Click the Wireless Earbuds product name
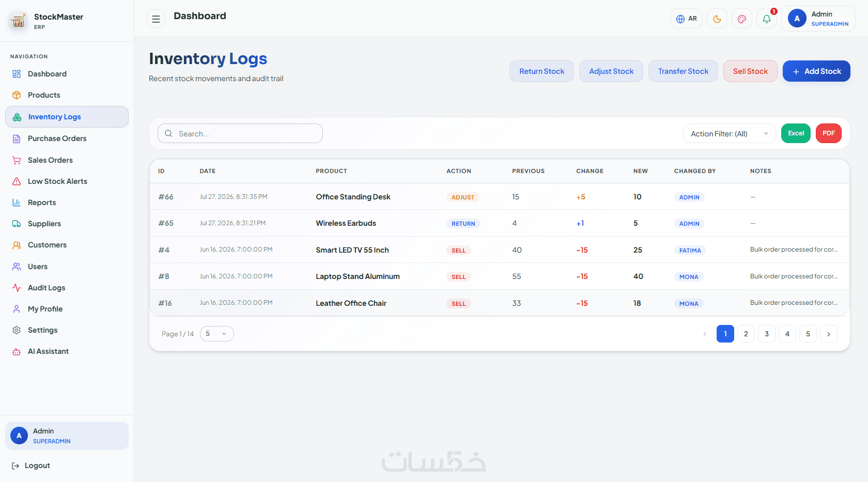Image resolution: width=868 pixels, height=482 pixels. [346, 223]
